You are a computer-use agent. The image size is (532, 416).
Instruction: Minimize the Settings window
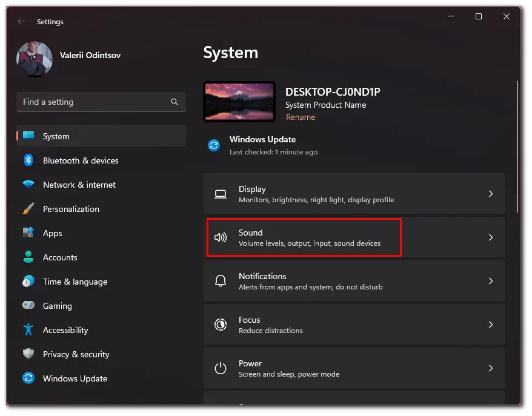pos(451,16)
